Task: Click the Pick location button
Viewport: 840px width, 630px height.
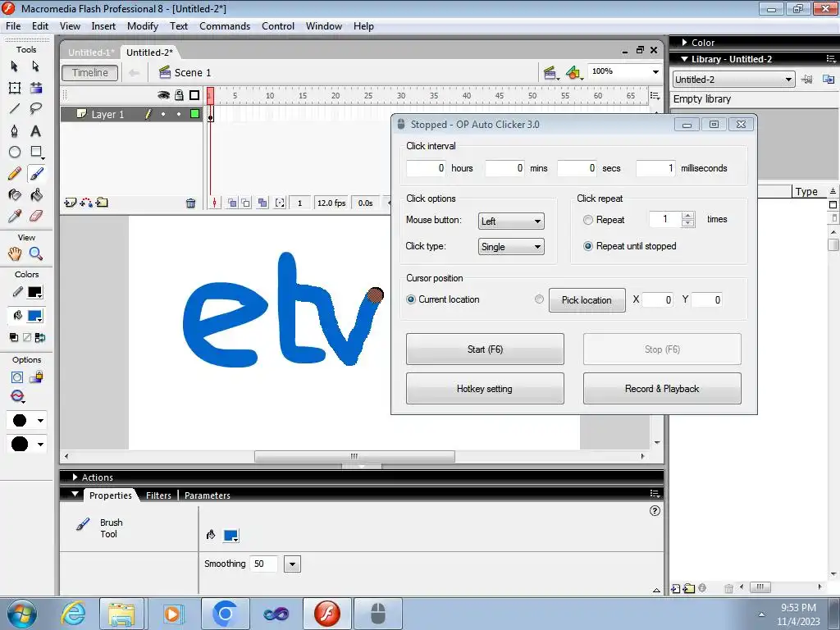Action: tap(587, 300)
